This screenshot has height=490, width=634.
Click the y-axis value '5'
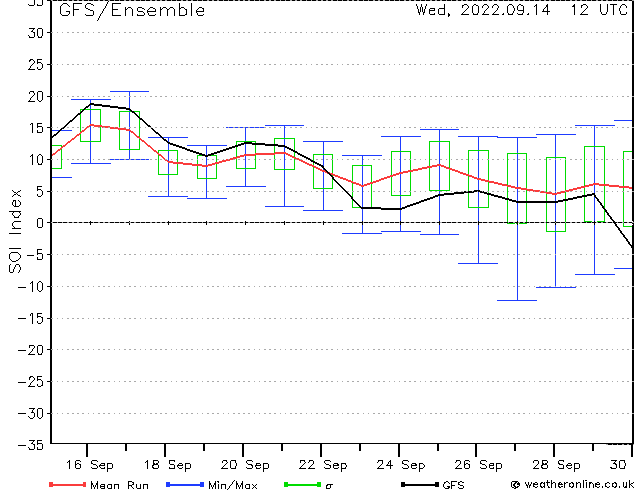(40, 191)
